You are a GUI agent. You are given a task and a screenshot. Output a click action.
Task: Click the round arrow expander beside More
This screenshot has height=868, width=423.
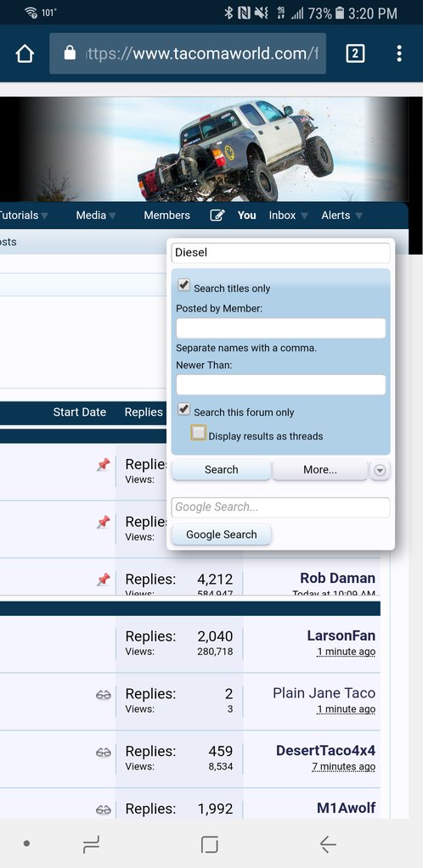380,470
